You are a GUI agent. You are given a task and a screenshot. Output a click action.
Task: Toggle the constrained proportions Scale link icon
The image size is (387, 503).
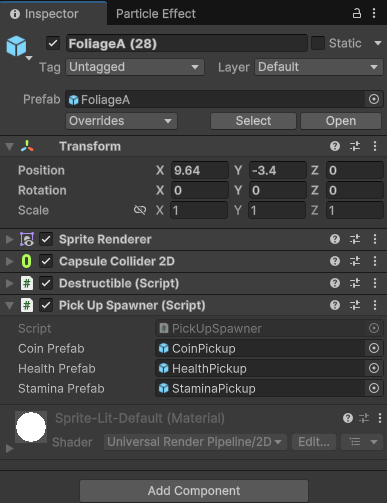(x=140, y=210)
